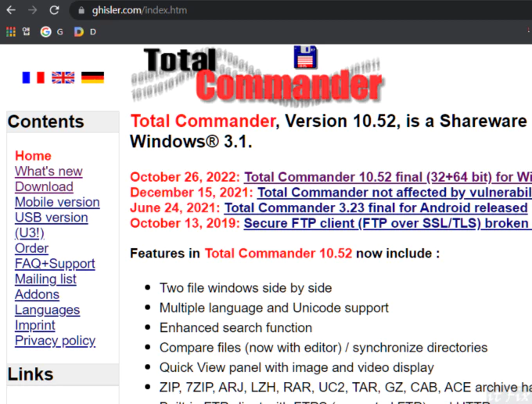Click the 'October 26, 2022:' date text
532x404 pixels.
tap(185, 177)
